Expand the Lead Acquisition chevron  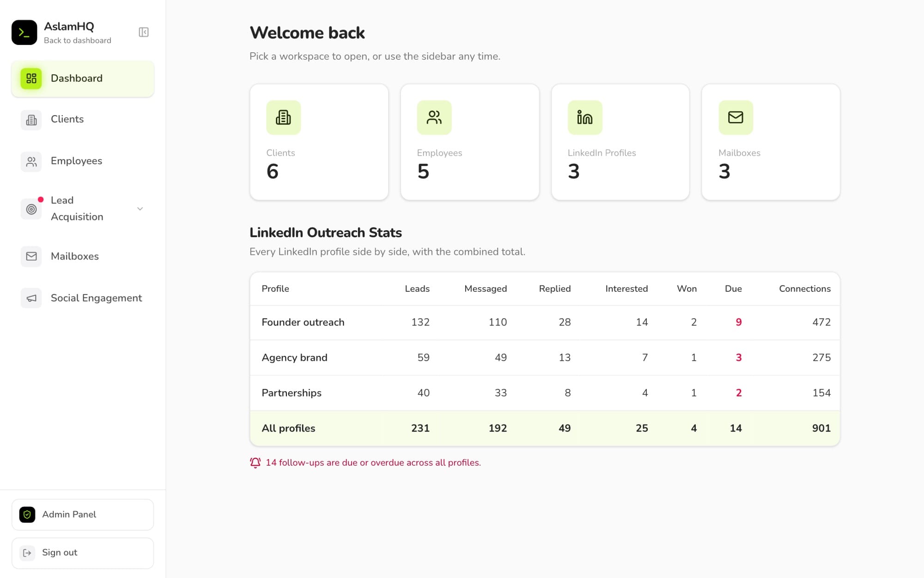[140, 209]
